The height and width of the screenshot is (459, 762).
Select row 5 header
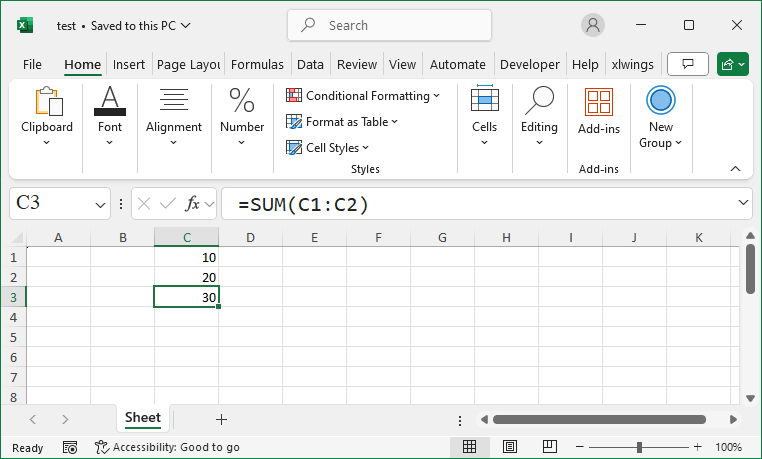point(13,337)
